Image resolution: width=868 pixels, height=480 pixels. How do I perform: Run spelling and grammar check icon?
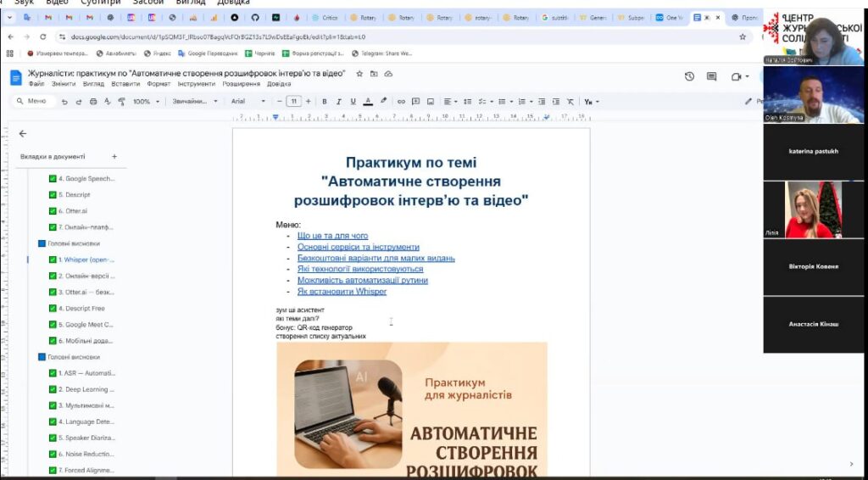(108, 102)
